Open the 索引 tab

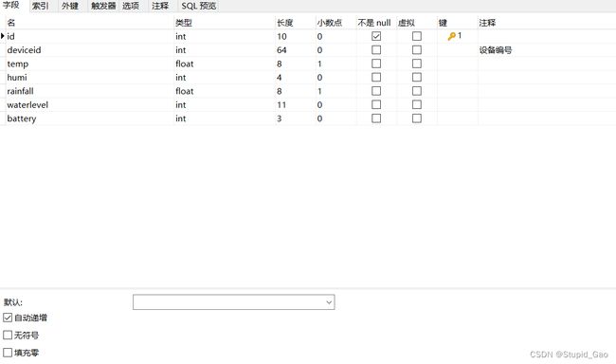pyautogui.click(x=40, y=6)
